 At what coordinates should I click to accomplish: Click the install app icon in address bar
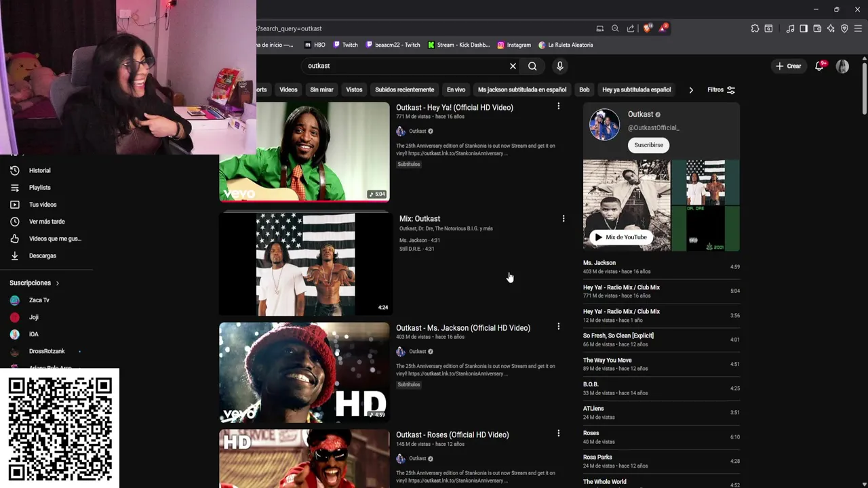600,28
